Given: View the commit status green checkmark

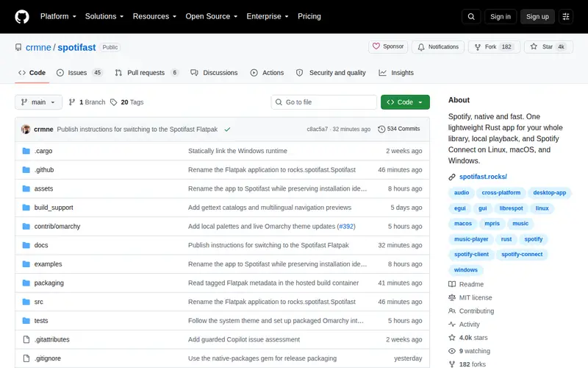Looking at the screenshot, I should tap(227, 130).
